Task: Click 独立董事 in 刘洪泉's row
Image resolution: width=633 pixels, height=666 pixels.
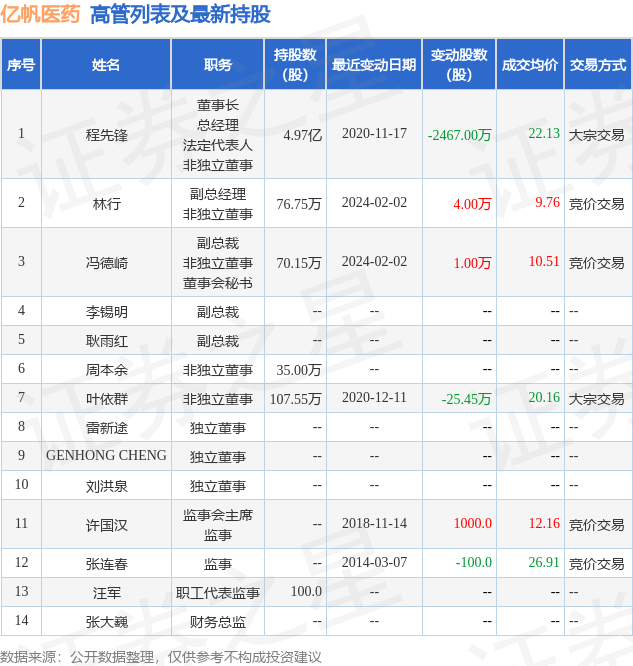Action: [218, 486]
